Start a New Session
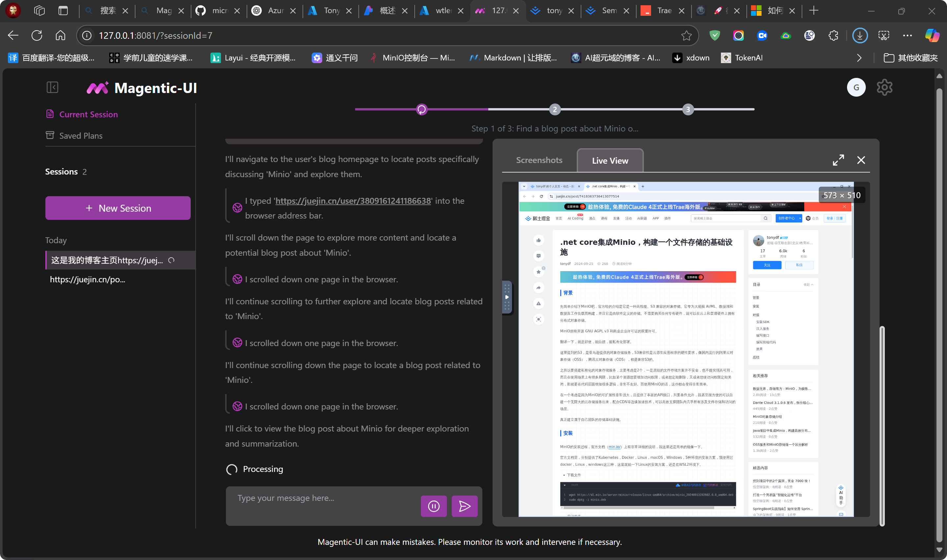Screen dimensions: 947x560 pyautogui.click(x=118, y=208)
